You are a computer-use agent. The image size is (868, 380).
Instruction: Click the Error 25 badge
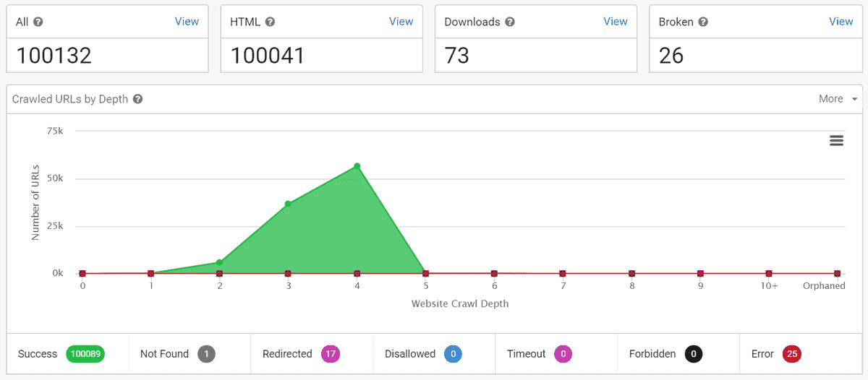point(791,354)
